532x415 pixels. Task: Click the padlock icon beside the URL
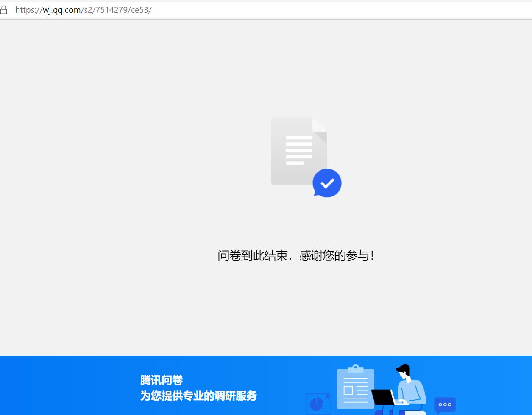[x=3, y=10]
